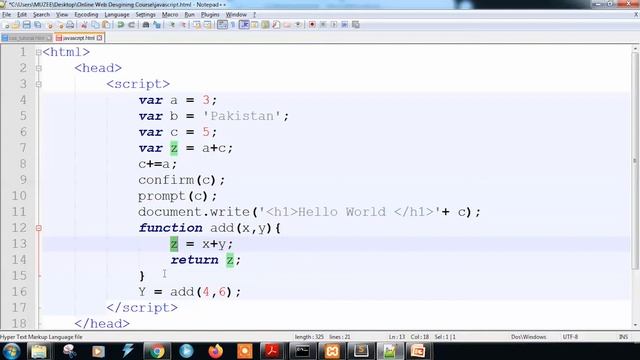Open the Settings menu
This screenshot has height=360, width=640.
tap(145, 14)
